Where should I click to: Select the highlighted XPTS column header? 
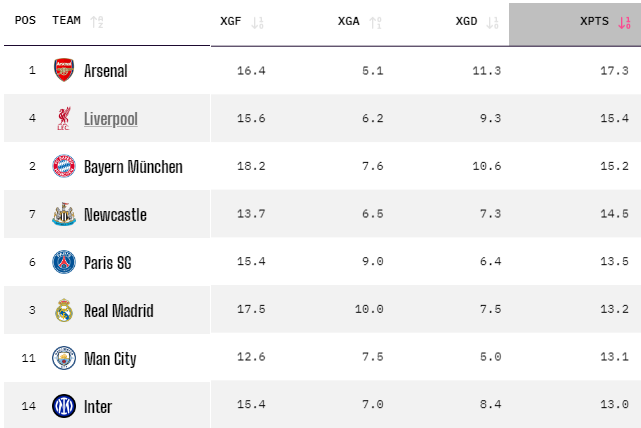[x=594, y=21]
